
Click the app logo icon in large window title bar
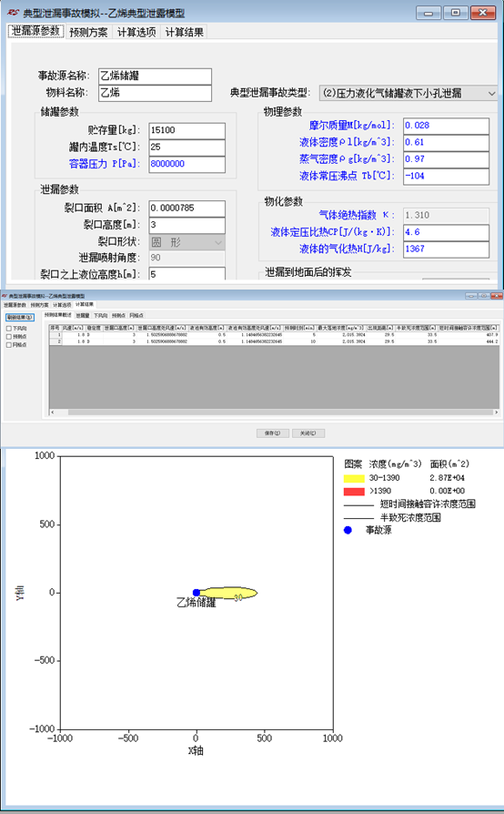click(14, 13)
